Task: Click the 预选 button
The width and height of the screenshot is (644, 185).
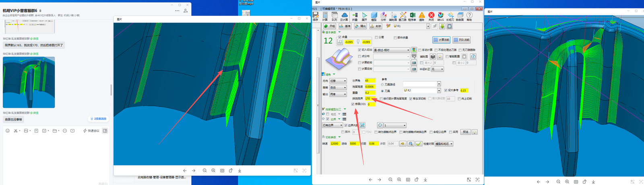Action: (x=466, y=132)
